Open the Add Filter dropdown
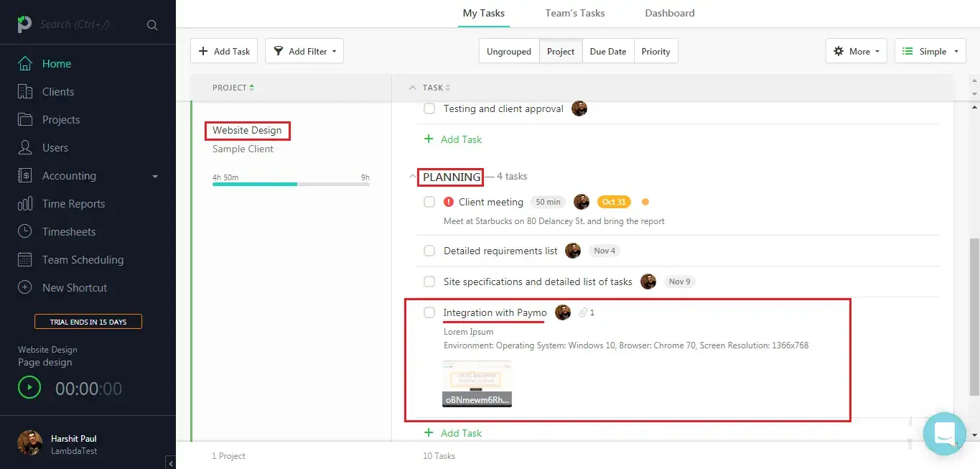Image resolution: width=980 pixels, height=469 pixels. 304,51
